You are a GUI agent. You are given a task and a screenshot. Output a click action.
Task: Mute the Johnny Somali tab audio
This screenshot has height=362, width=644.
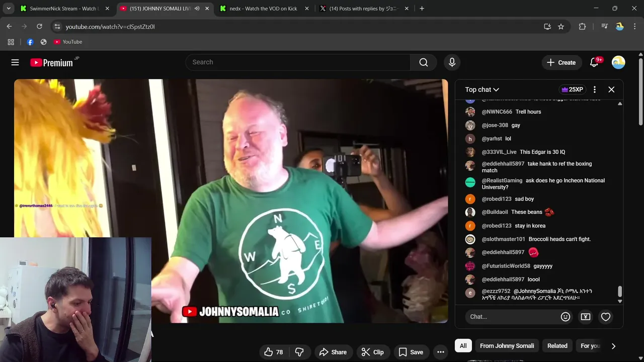click(x=197, y=9)
